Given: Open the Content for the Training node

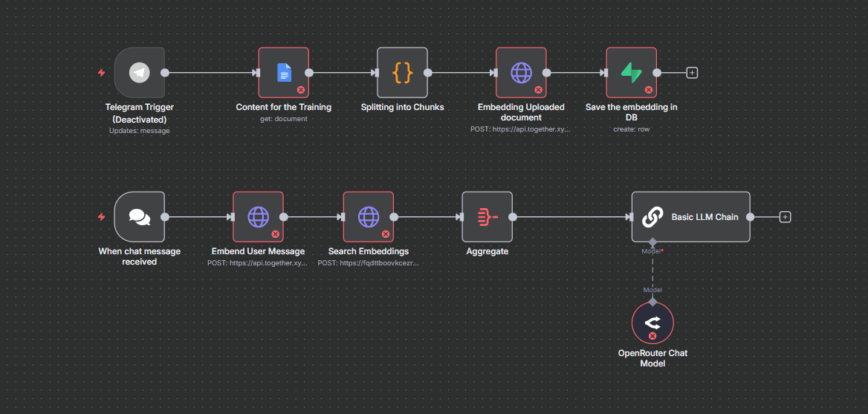Looking at the screenshot, I should [283, 73].
